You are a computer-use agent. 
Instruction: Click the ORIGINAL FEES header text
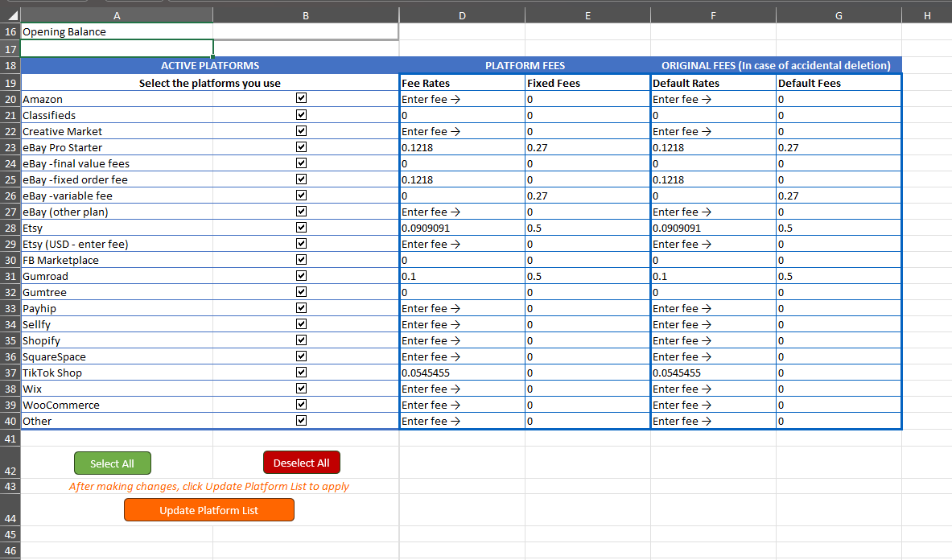pyautogui.click(x=776, y=65)
